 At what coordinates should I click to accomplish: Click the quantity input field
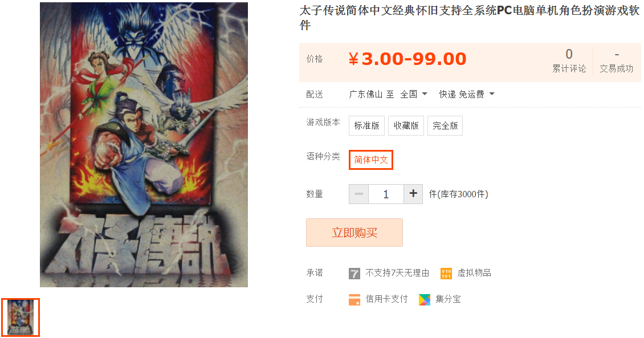pyautogui.click(x=386, y=194)
